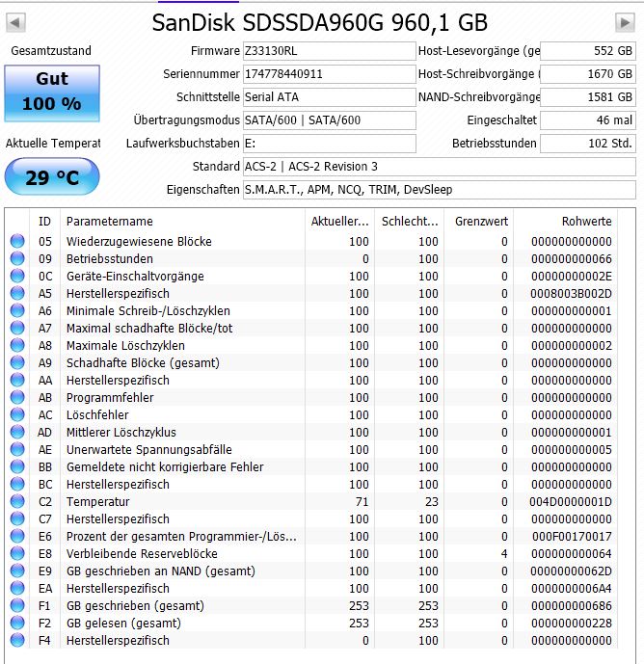The width and height of the screenshot is (644, 664).
Task: Click status icon of Programmfehler row
Action: [17, 397]
